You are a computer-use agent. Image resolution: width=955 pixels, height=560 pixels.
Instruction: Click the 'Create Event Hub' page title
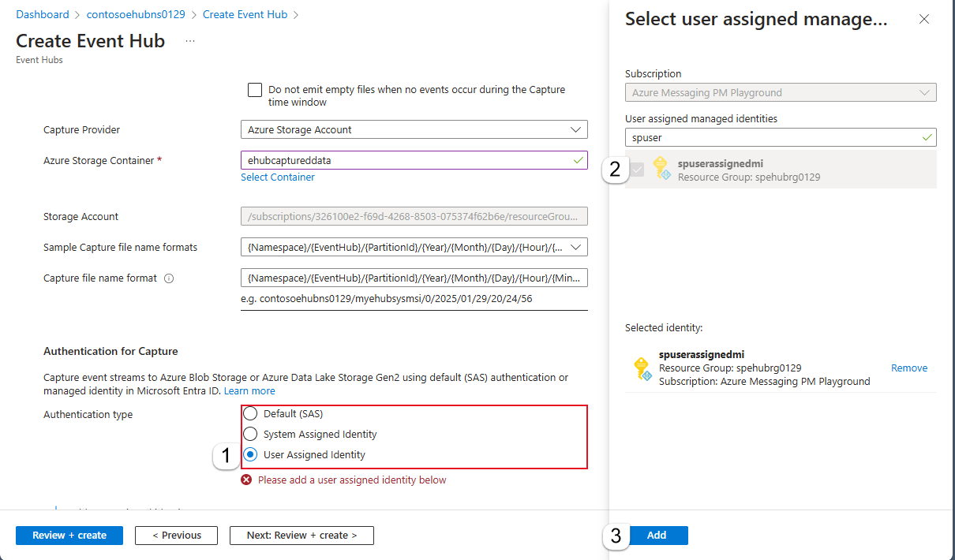click(90, 41)
